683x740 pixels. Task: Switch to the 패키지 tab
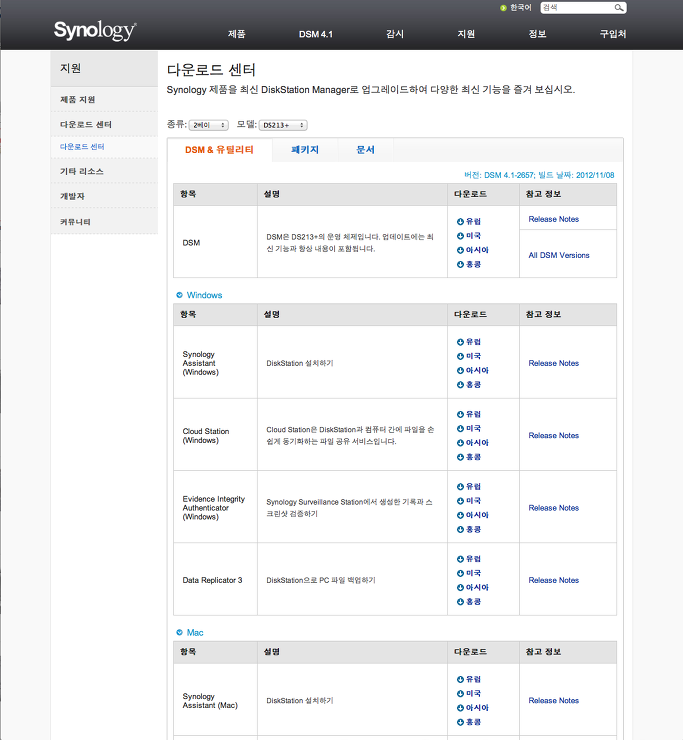click(305, 150)
